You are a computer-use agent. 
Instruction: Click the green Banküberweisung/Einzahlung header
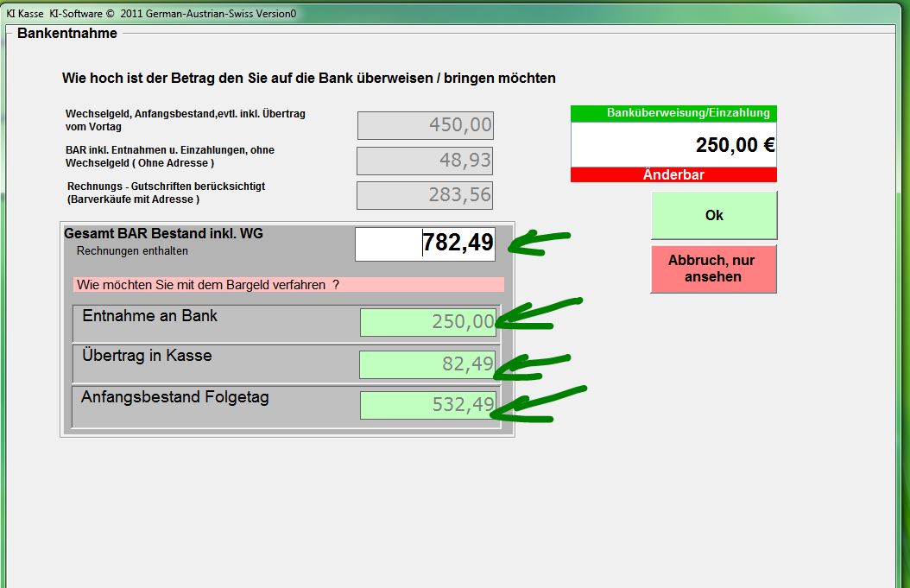tap(673, 113)
